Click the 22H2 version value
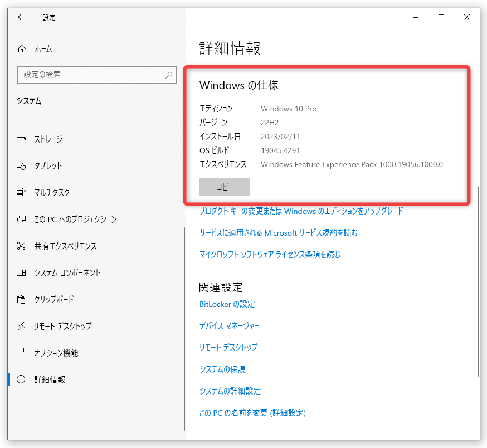This screenshot has height=448, width=487. (x=270, y=123)
